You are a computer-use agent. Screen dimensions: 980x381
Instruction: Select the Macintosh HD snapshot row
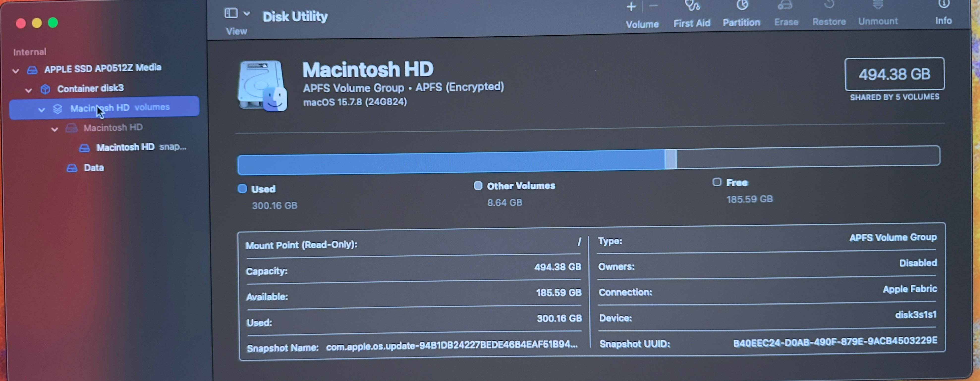(x=141, y=147)
